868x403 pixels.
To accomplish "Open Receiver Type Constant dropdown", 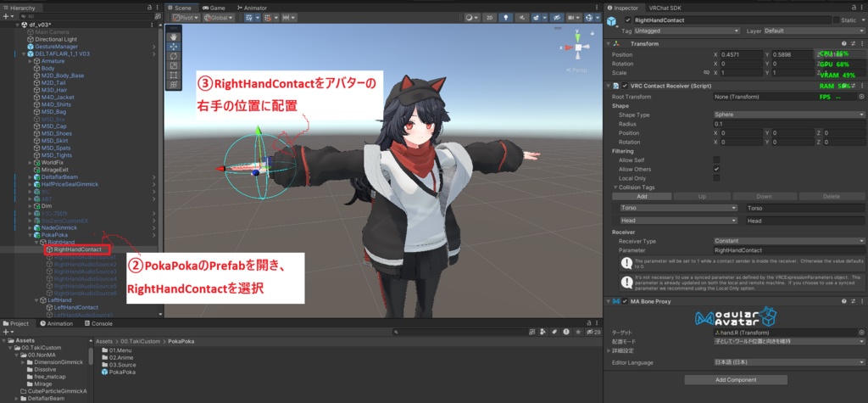I will click(789, 241).
